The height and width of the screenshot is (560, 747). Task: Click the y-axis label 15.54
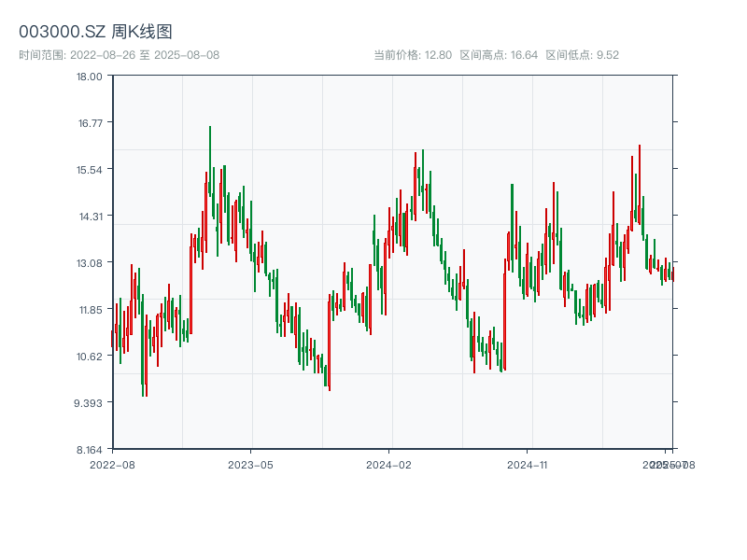click(x=90, y=170)
